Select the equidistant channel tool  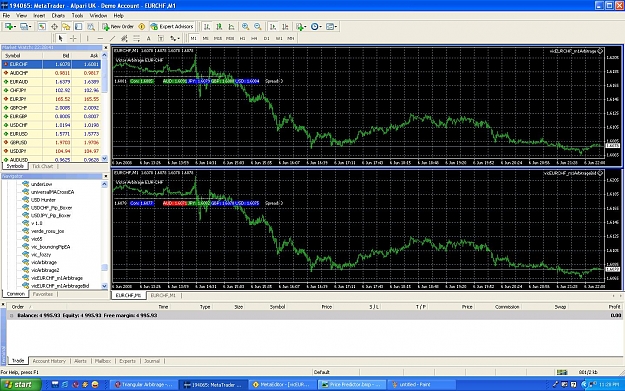tap(124, 38)
